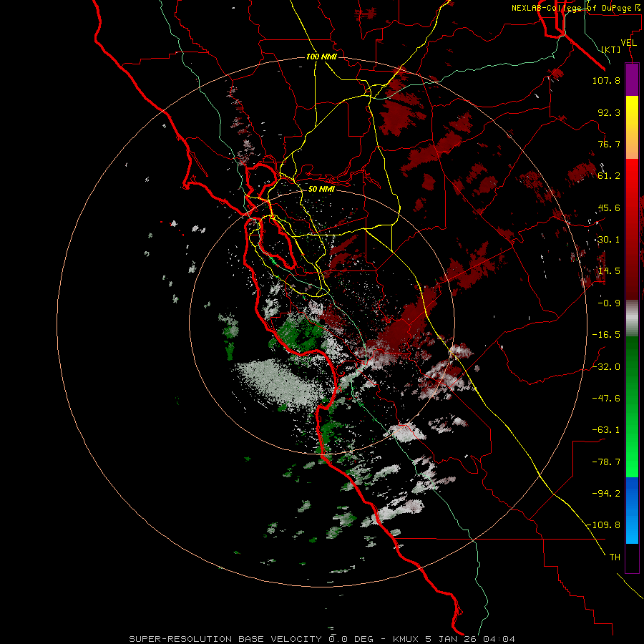Select the -109.8 value on velocity scale
This screenshot has width=644, height=644.
[x=603, y=525]
